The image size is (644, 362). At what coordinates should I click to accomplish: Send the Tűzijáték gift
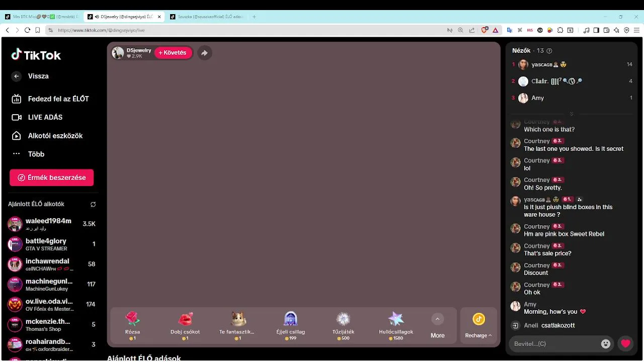[343, 326]
